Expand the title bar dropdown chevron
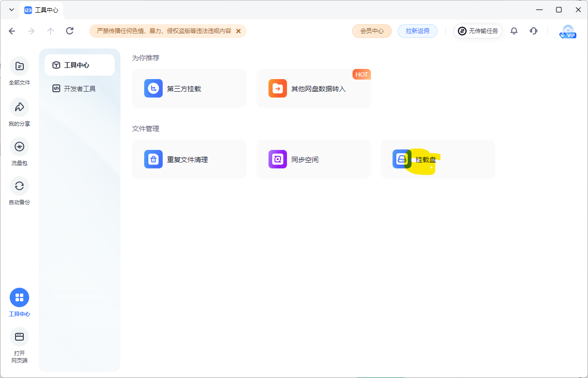Viewport: 588px width, 378px height. pos(12,10)
